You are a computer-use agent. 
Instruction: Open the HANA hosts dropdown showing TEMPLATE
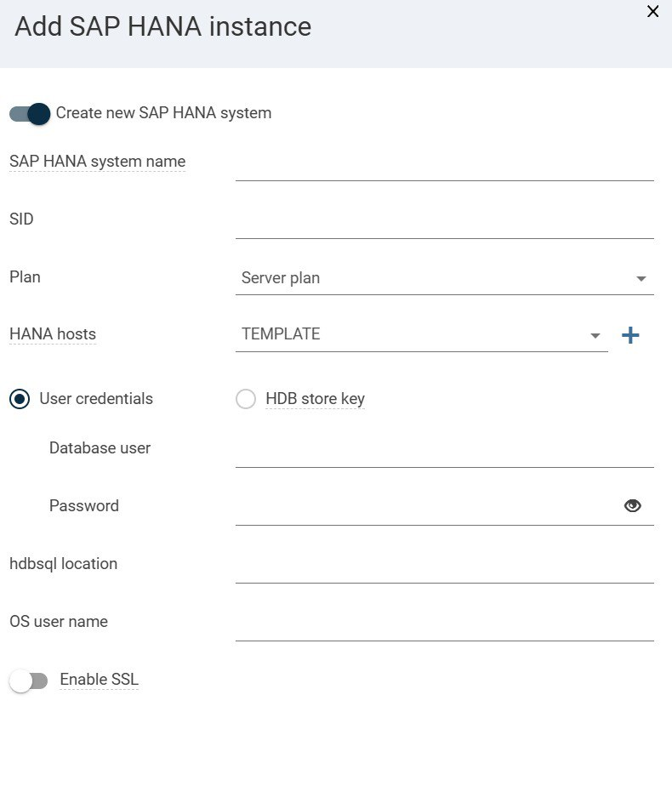point(421,335)
